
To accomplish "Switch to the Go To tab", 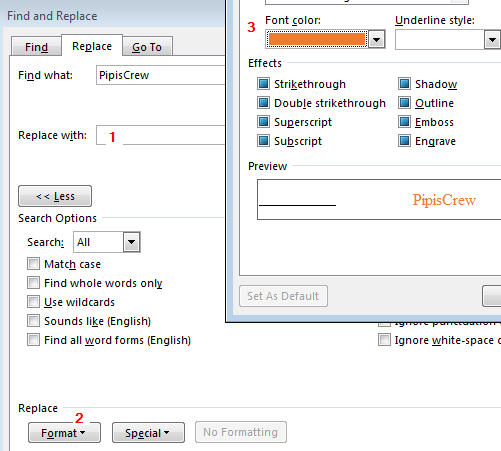I will pyautogui.click(x=147, y=47).
